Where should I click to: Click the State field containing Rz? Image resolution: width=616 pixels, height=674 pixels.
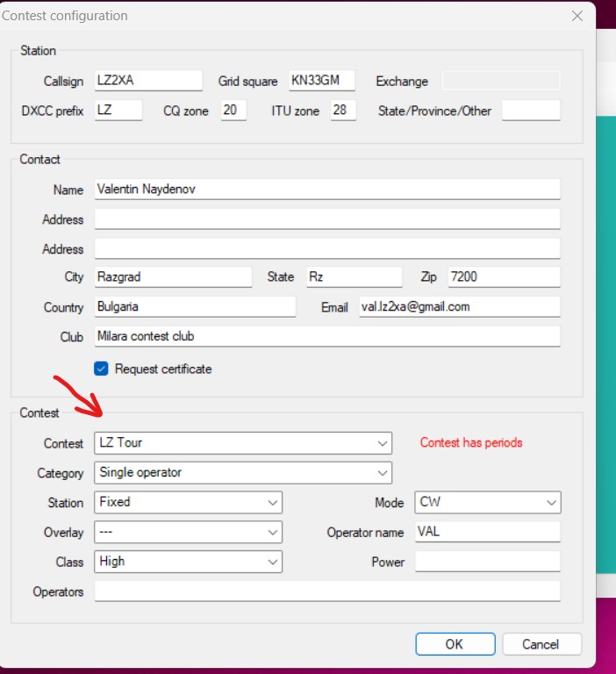pos(355,276)
